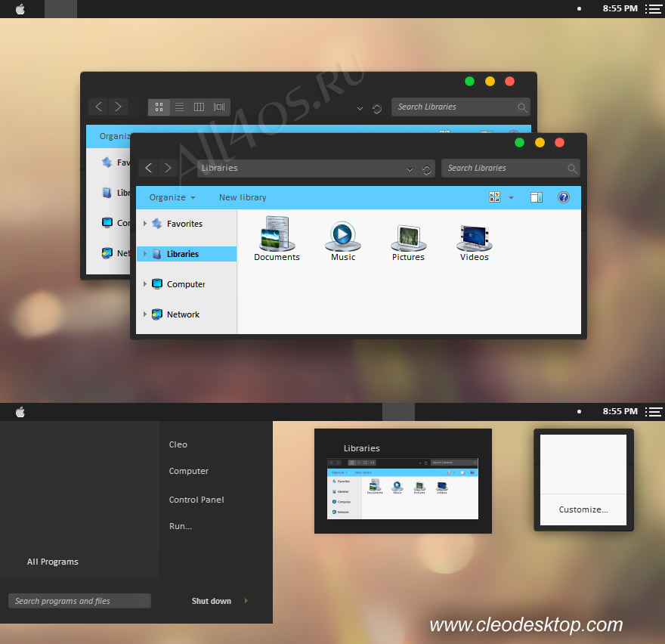Click the Shut down button

click(x=211, y=601)
